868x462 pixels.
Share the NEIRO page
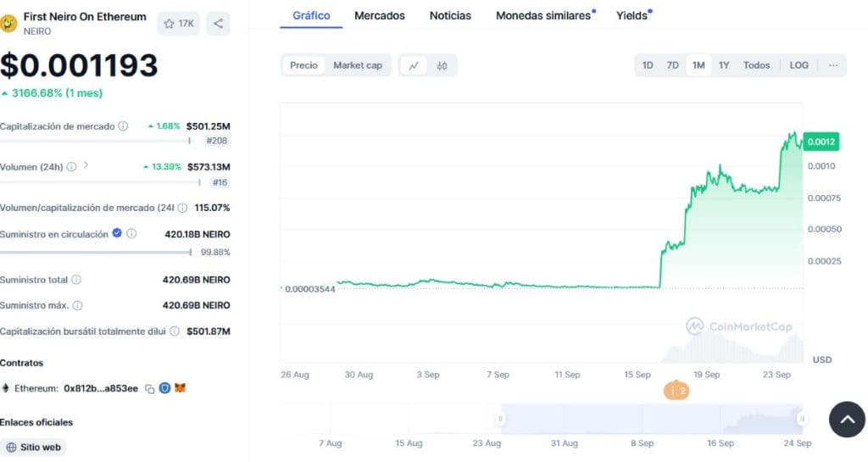click(218, 23)
